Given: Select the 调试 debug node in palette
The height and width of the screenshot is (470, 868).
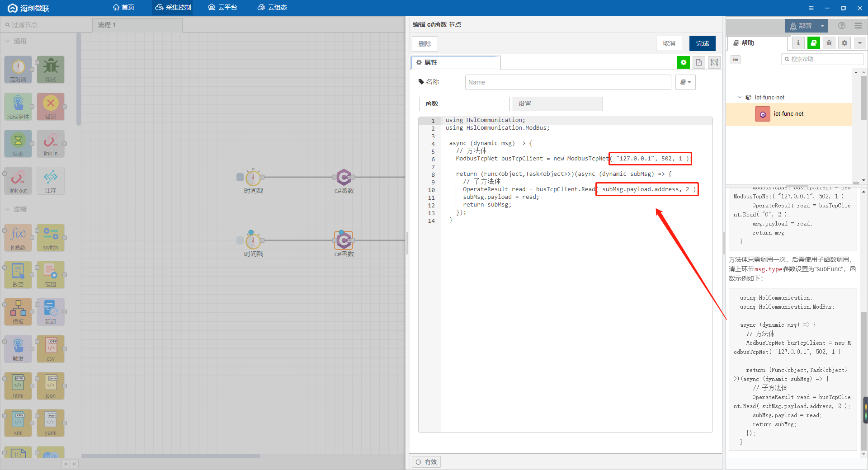Looking at the screenshot, I should [51, 70].
